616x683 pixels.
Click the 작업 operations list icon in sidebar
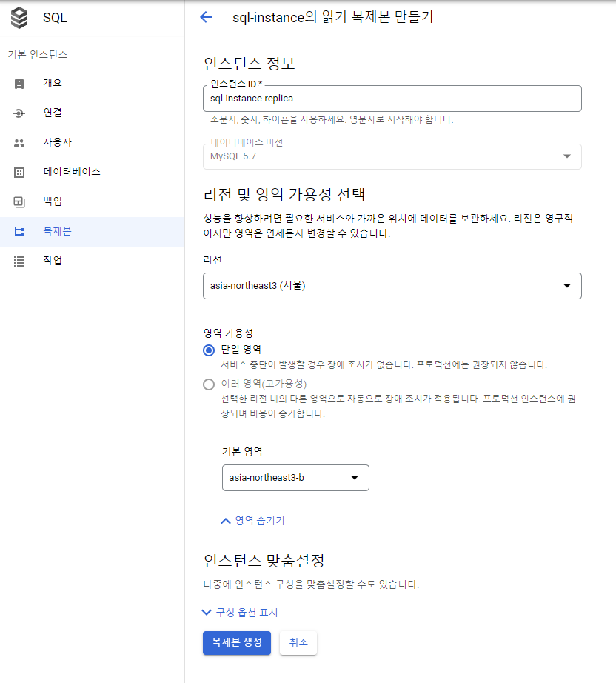pyautogui.click(x=19, y=261)
